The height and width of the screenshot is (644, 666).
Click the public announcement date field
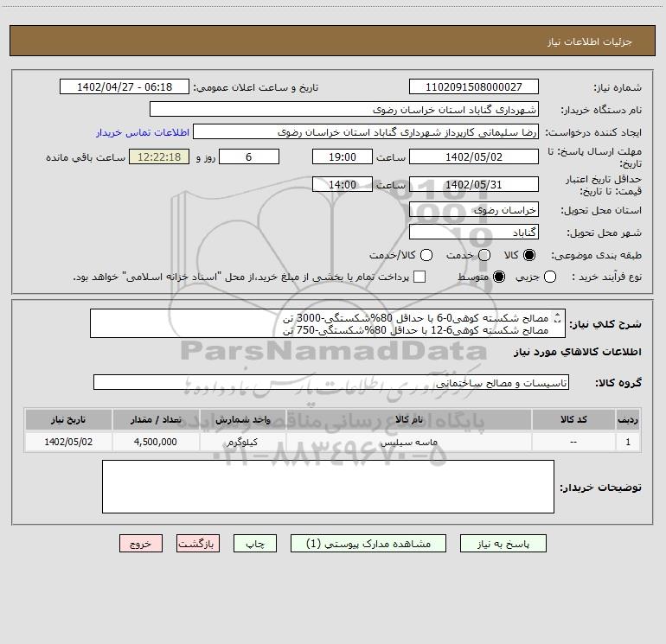(x=125, y=87)
